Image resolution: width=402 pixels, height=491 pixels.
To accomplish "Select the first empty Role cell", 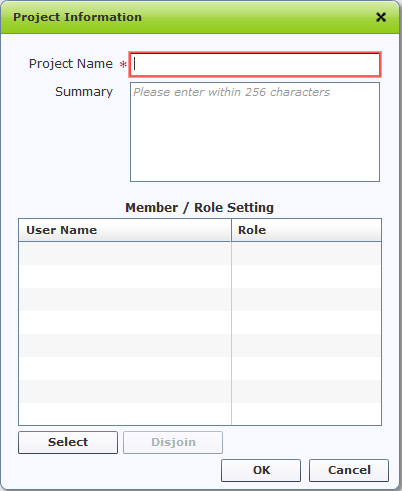I will click(x=306, y=253).
